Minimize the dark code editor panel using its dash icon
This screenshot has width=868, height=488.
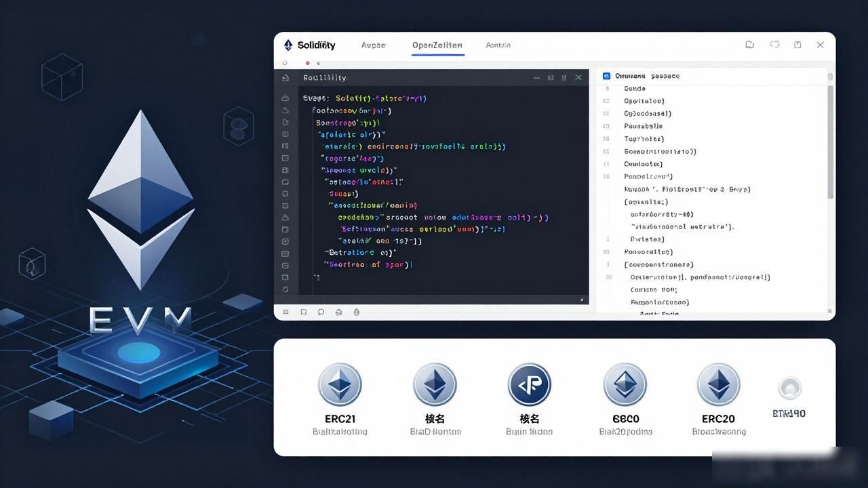[x=536, y=78]
